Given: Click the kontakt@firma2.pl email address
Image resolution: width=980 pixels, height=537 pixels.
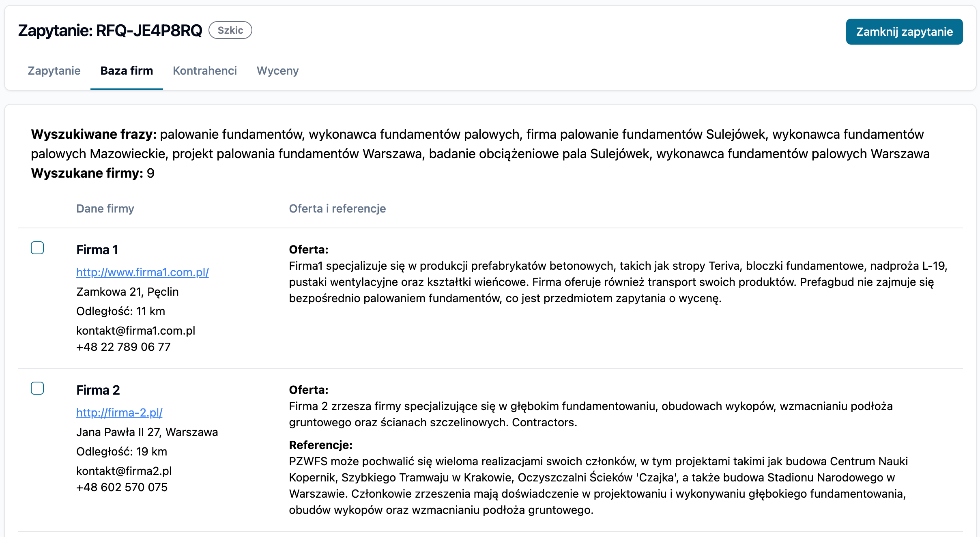Looking at the screenshot, I should (124, 471).
